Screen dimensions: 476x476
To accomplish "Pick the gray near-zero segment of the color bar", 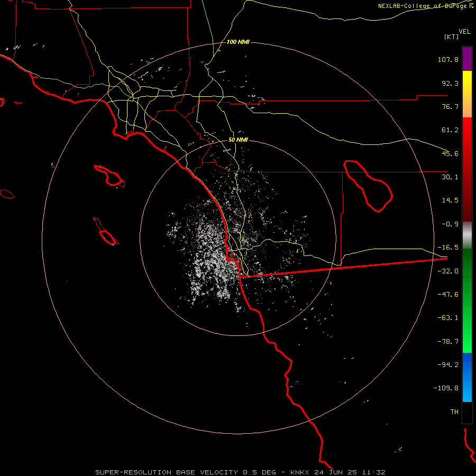I will click(x=467, y=235).
